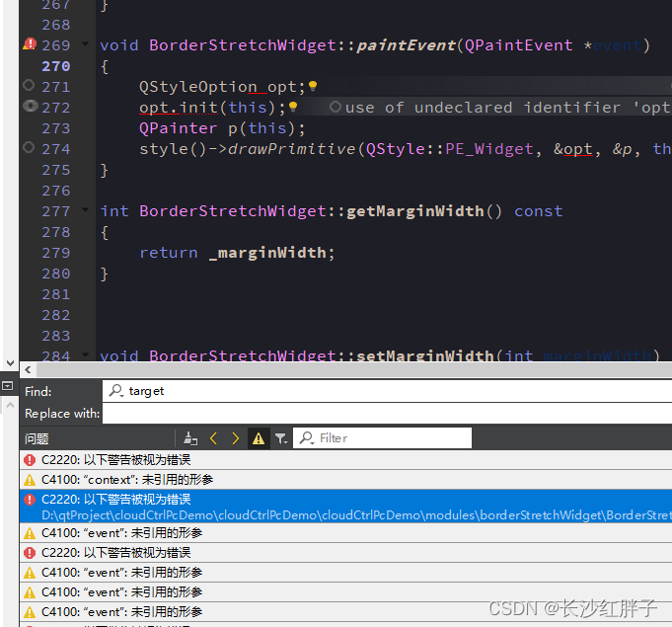Image resolution: width=672 pixels, height=627 pixels.
Task: Click the issues Filter text field
Action: point(382,438)
